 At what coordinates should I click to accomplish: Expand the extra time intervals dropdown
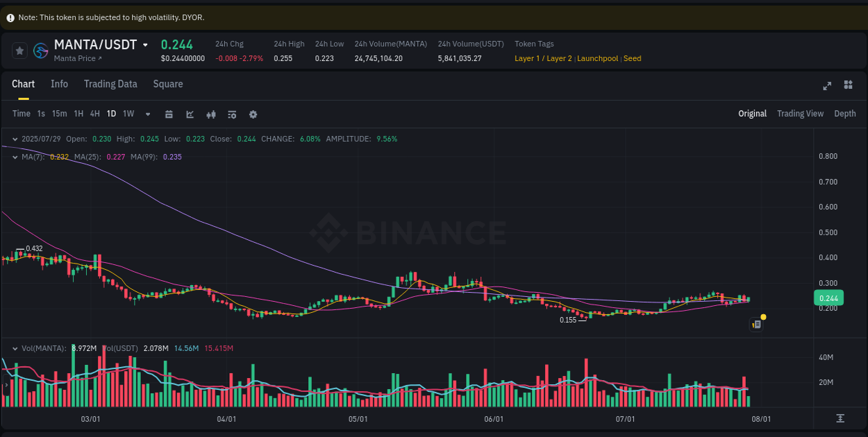[147, 114]
